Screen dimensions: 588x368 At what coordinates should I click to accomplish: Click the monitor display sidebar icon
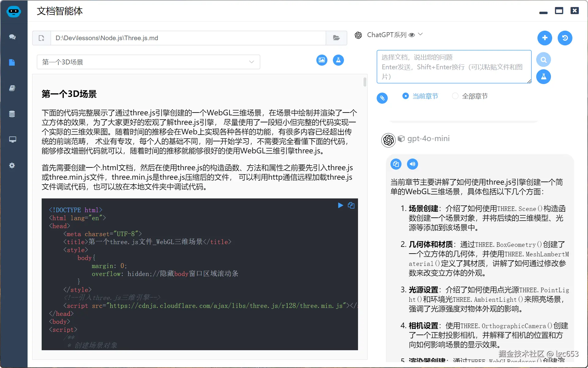click(x=12, y=140)
